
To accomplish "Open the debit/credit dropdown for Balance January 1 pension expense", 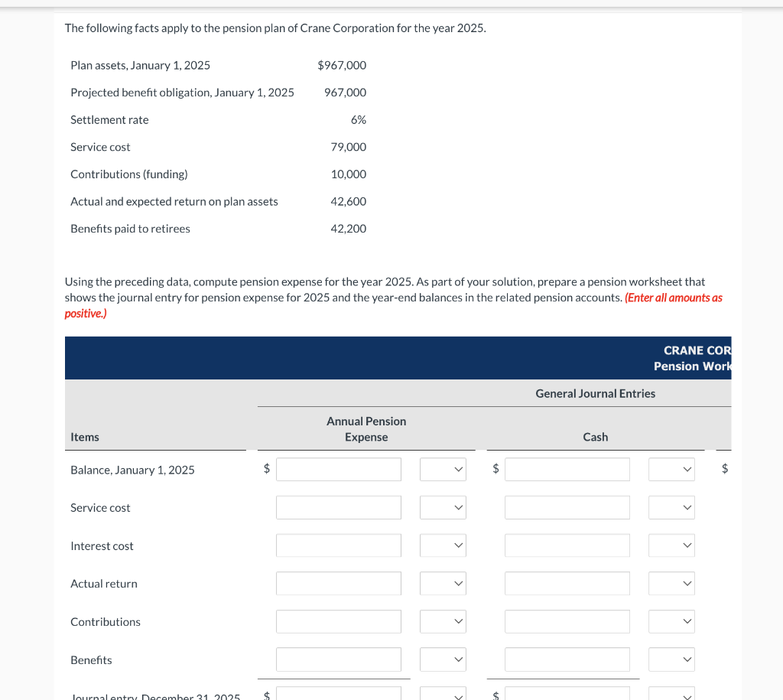I will [443, 469].
